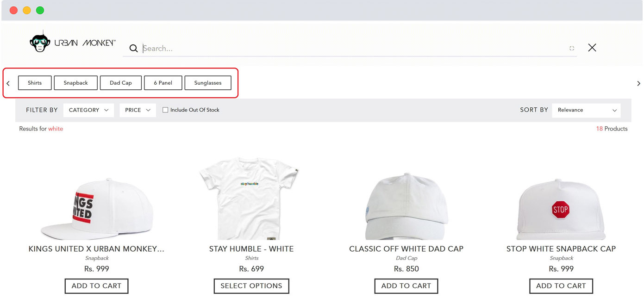Image resolution: width=644 pixels, height=298 pixels.
Task: Expand the Category filter dropdown
Action: (88, 110)
